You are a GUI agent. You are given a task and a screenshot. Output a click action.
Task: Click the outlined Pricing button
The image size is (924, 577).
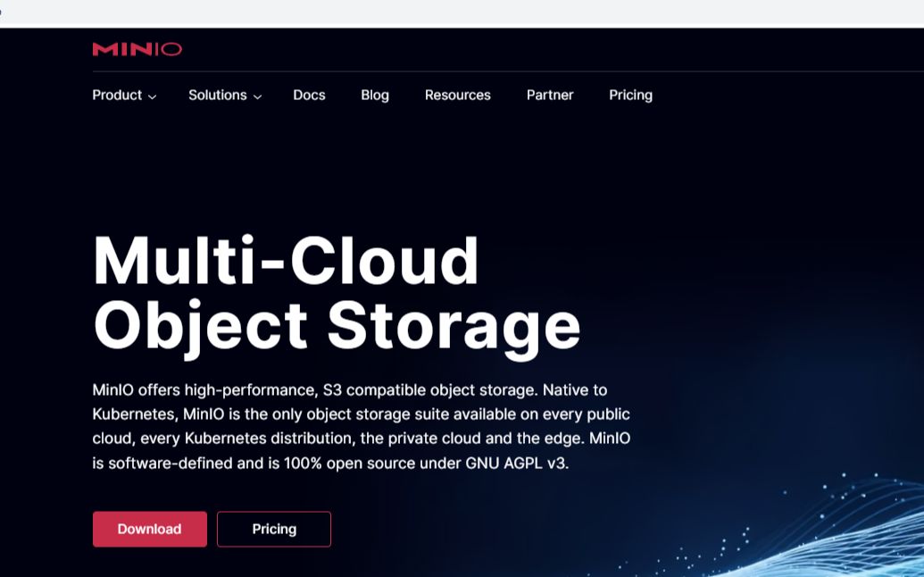click(x=274, y=530)
